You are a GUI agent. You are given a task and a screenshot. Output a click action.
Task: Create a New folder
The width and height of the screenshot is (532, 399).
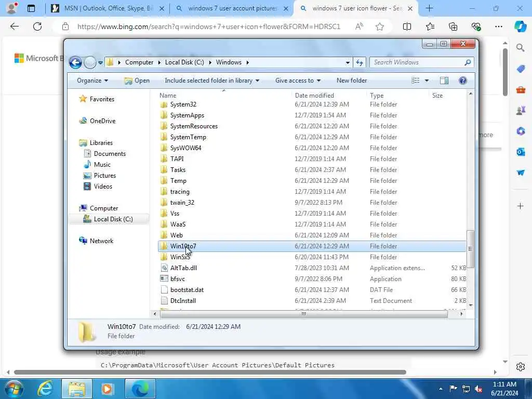(352, 81)
